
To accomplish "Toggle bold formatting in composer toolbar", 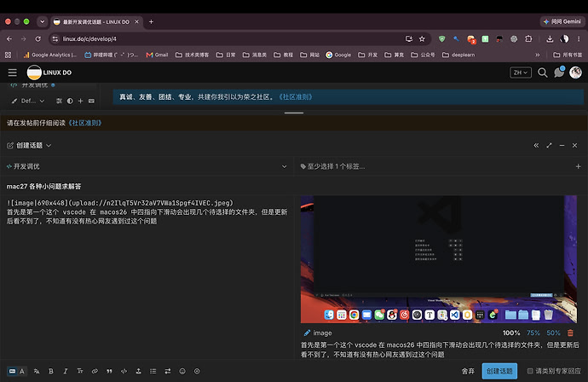I will click(51, 371).
